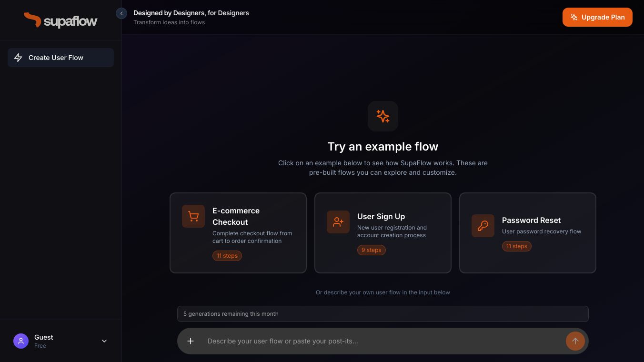
Task: Expand the Guest account dropdown
Action: (x=104, y=341)
